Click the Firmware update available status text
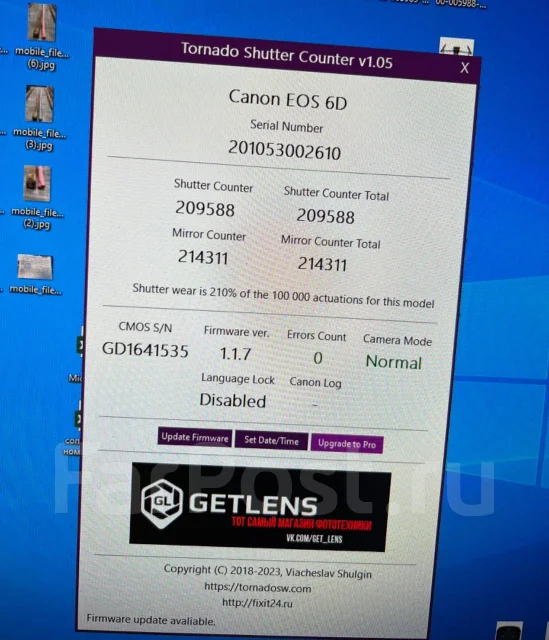This screenshot has height=640, width=549. [151, 620]
